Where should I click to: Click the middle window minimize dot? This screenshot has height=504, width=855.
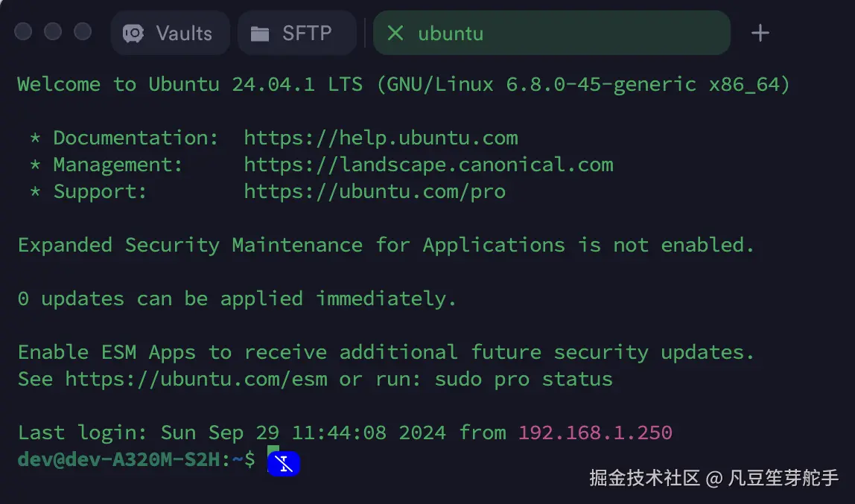53,31
